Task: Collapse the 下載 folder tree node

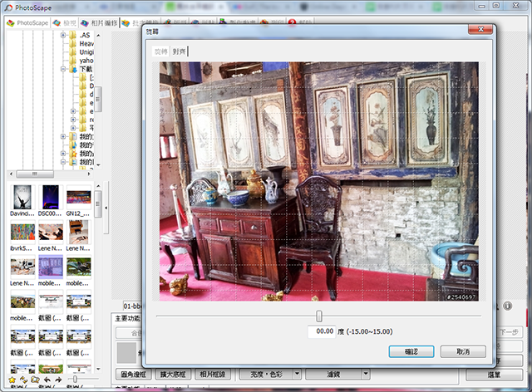Action: 63,71
